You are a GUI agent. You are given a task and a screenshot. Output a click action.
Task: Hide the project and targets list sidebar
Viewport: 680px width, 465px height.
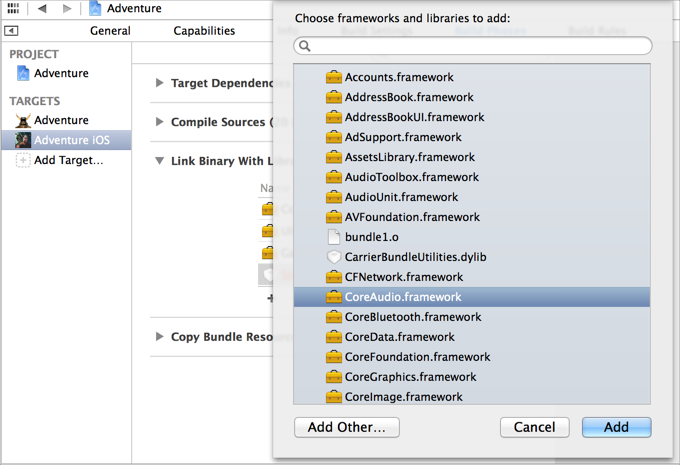(x=11, y=30)
